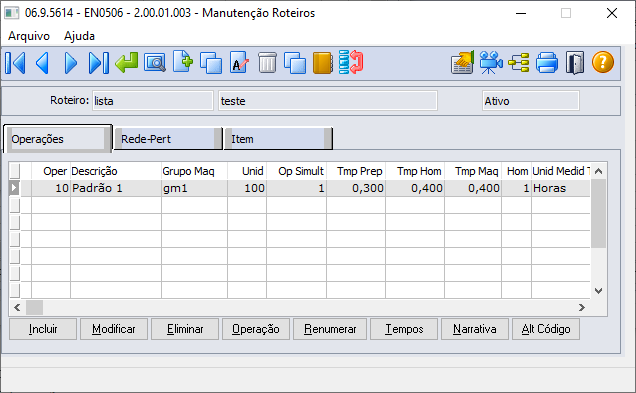
Task: Click the Unid cell showing 100
Action: click(x=247, y=188)
